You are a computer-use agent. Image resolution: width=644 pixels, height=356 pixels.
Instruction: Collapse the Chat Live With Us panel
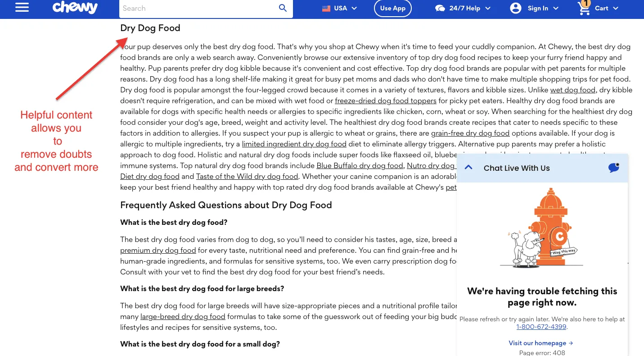pos(468,168)
